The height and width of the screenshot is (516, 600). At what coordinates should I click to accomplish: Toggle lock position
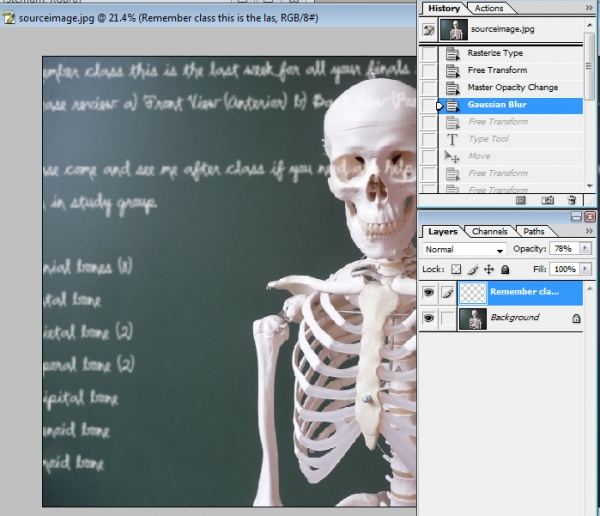489,269
